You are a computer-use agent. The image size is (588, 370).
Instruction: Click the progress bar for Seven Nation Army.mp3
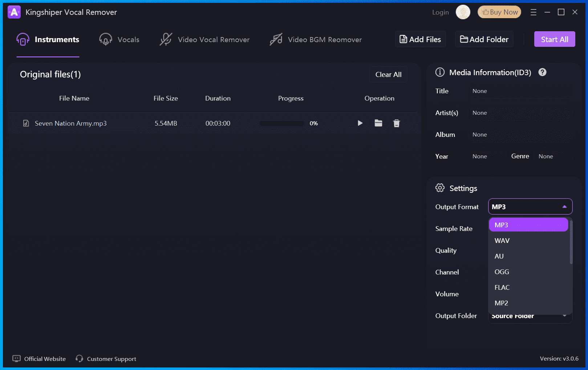coord(282,123)
